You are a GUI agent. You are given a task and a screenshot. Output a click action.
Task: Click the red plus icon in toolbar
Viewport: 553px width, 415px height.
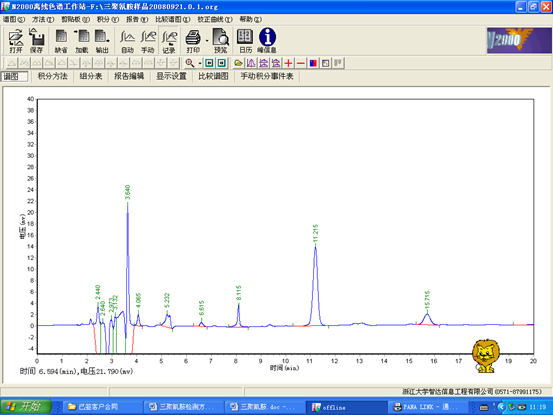point(288,63)
